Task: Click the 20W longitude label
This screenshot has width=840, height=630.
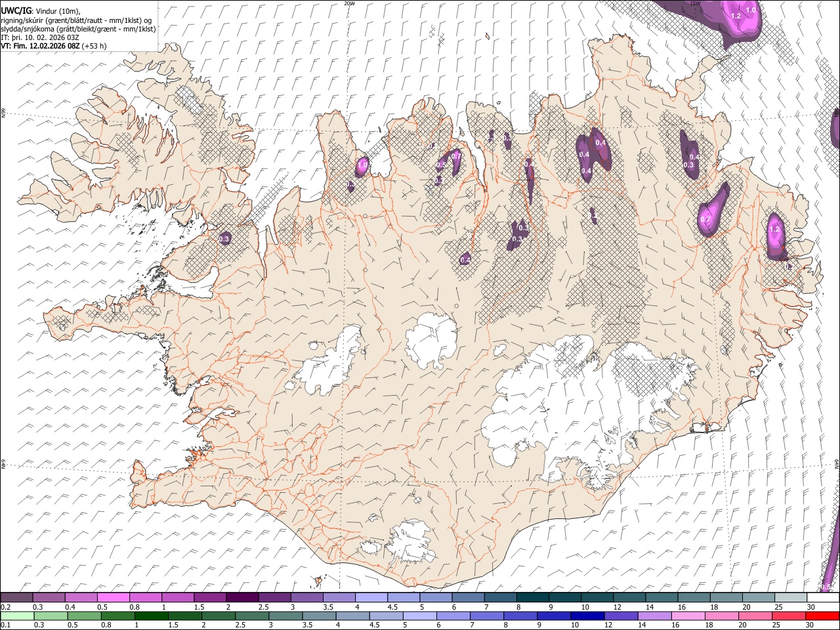Action: pyautogui.click(x=349, y=3)
